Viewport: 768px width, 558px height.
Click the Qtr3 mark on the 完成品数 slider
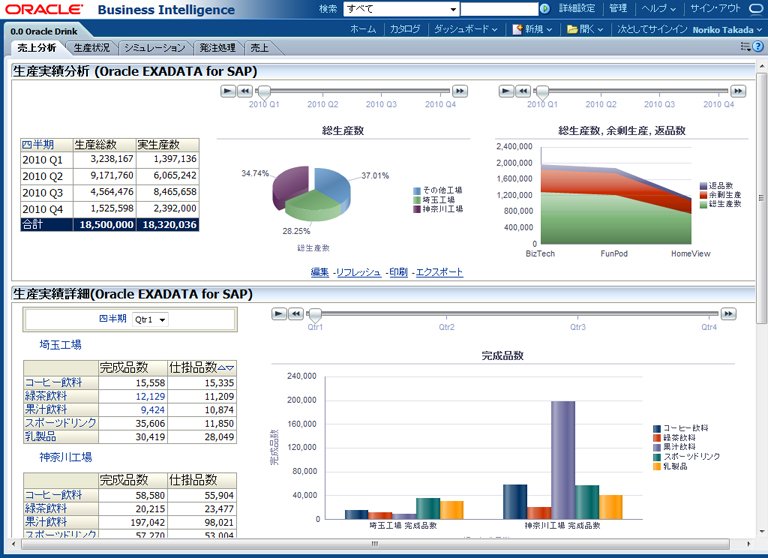coord(577,327)
